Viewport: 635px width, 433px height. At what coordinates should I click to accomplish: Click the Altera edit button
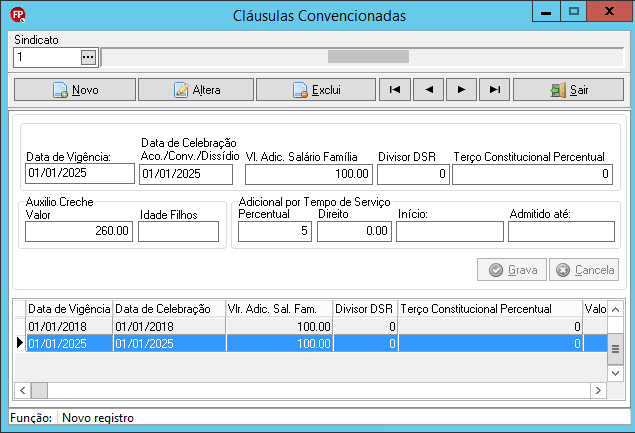click(x=196, y=90)
